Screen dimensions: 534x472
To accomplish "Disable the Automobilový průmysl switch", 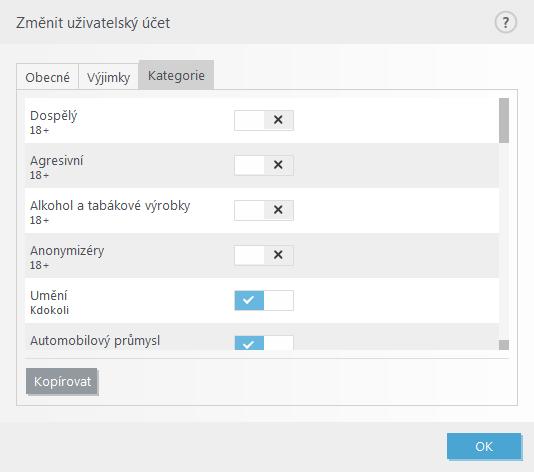I will tap(264, 343).
